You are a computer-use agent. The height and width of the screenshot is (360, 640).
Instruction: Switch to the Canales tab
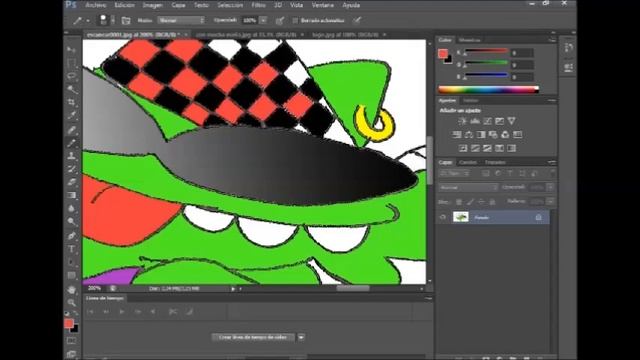tap(468, 162)
